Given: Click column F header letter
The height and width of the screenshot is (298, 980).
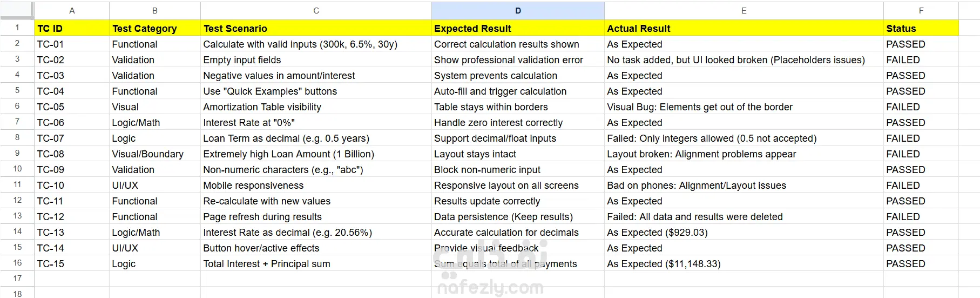Looking at the screenshot, I should pyautogui.click(x=921, y=11).
